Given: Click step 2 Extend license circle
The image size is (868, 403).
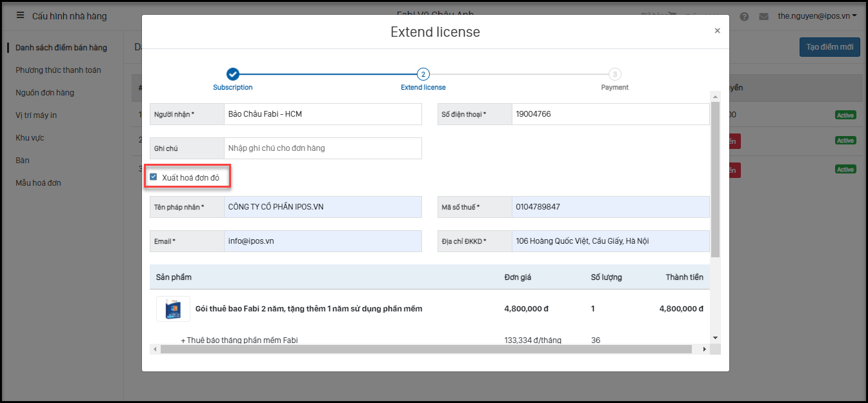Looking at the screenshot, I should pyautogui.click(x=423, y=74).
